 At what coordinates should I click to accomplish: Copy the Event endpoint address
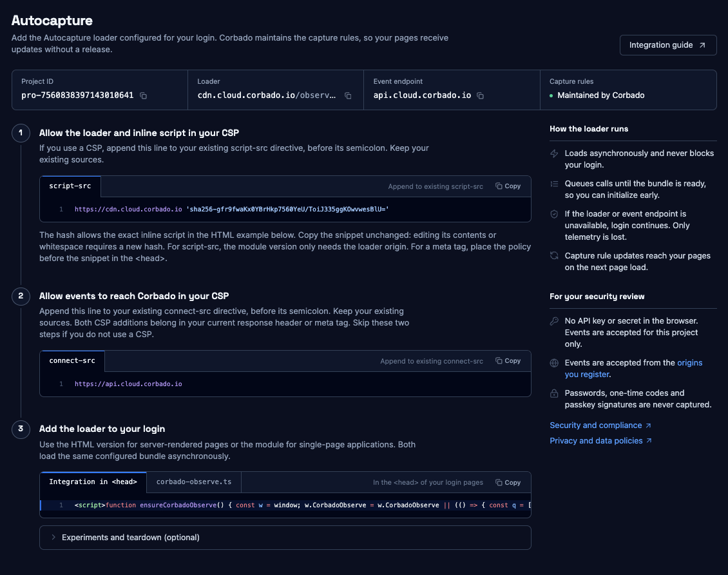[481, 95]
